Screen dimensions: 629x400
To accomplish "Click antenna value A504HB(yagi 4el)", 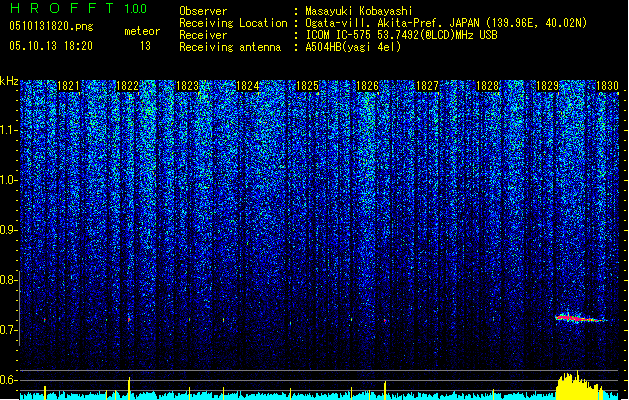I will 353,47.
